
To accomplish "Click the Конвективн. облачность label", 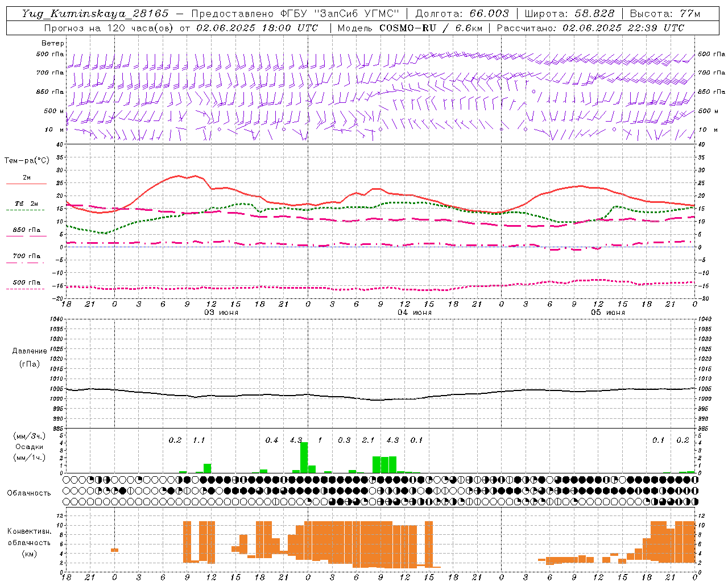I will (29, 537).
